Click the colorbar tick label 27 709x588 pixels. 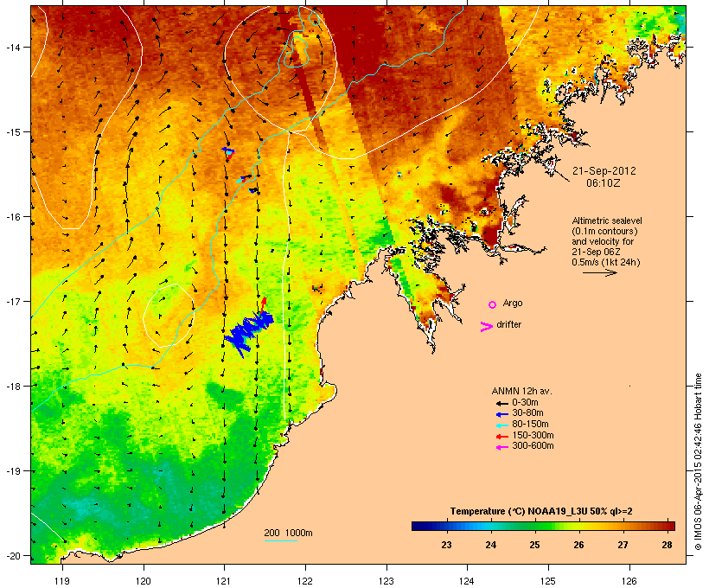(x=623, y=545)
